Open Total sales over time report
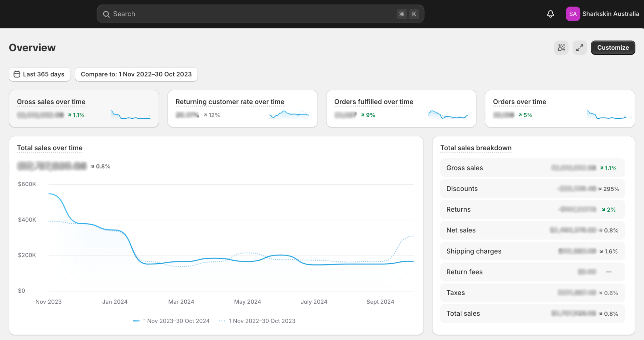 click(50, 148)
